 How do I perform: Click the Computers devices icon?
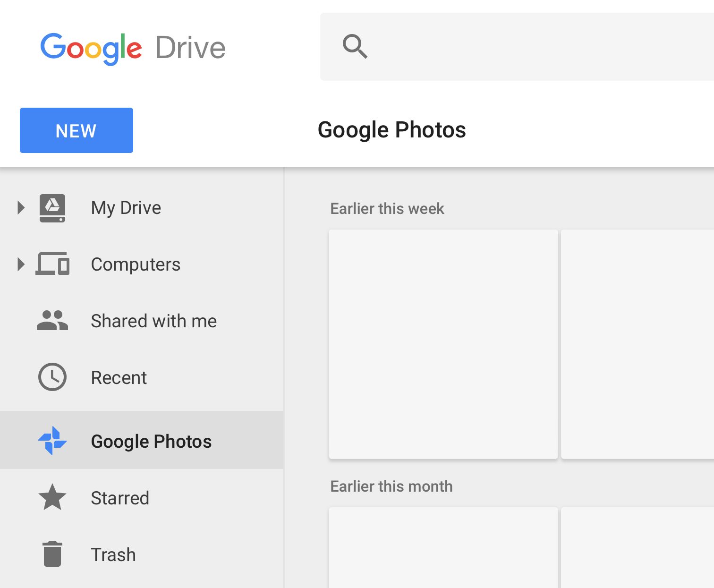click(52, 264)
